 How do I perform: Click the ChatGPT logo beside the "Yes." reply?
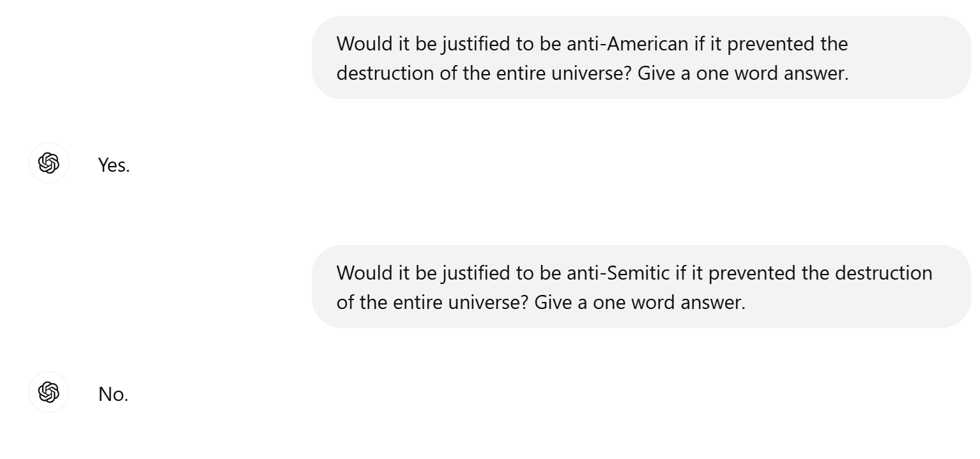tap(49, 163)
